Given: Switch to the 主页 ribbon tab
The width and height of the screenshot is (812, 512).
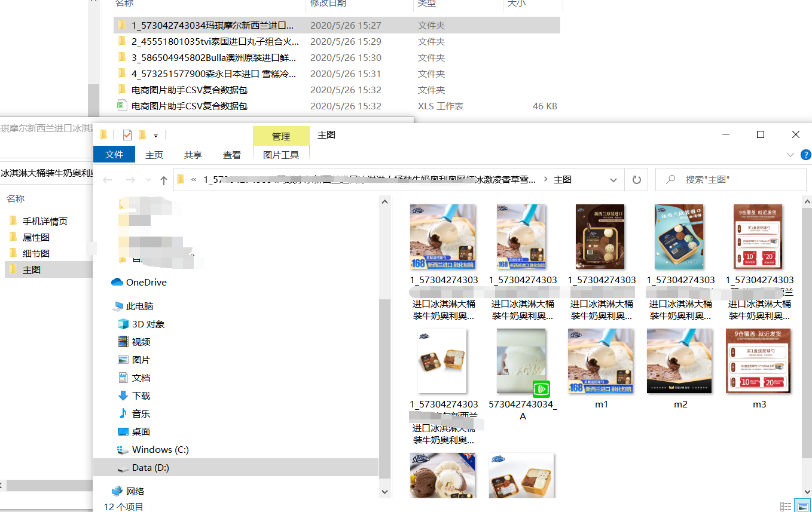Looking at the screenshot, I should click(154, 155).
